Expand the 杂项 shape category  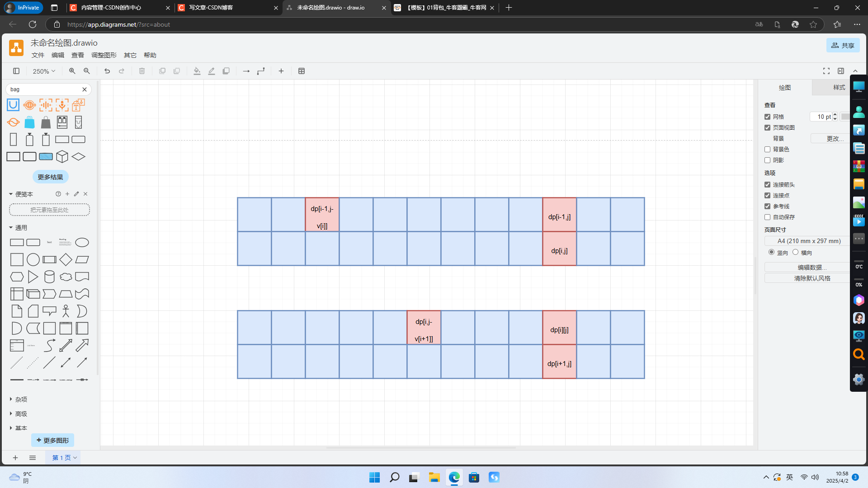[x=21, y=399]
